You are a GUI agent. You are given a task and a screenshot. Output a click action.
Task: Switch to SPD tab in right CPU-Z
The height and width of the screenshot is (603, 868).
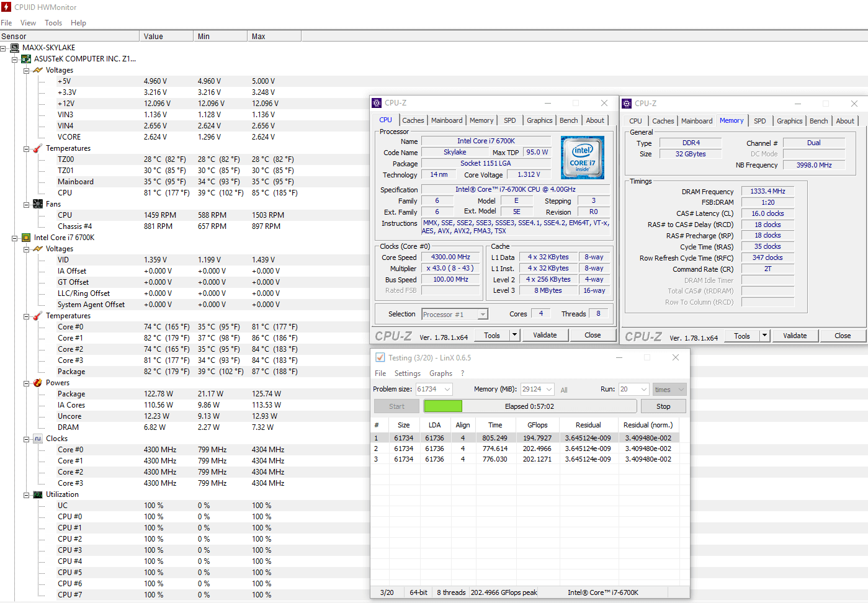760,121
